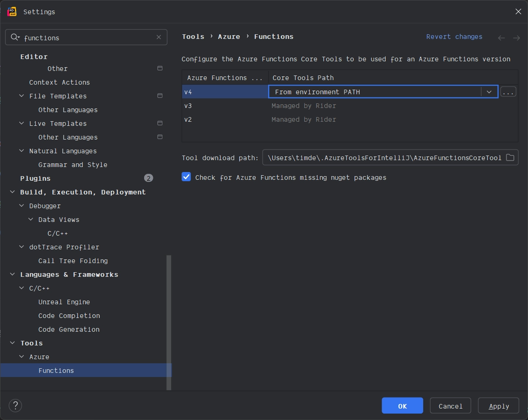Select the Functions item under Azure
Image resolution: width=528 pixels, height=420 pixels.
pos(86,371)
